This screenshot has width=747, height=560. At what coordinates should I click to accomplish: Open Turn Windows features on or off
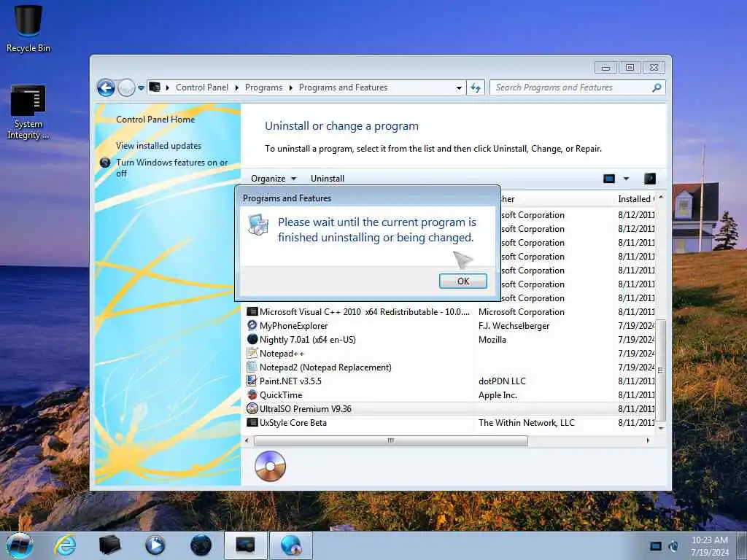[172, 168]
